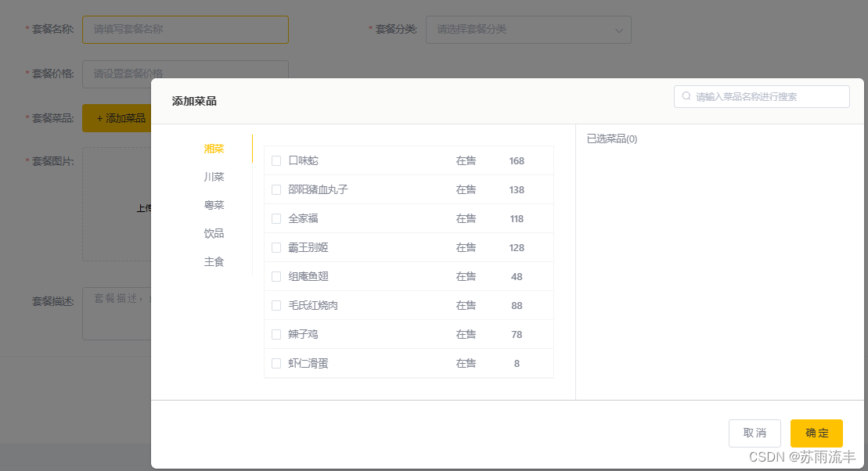Click the dish name 邵阳猪血丸子
Screen dimensions: 868x471
319,190
